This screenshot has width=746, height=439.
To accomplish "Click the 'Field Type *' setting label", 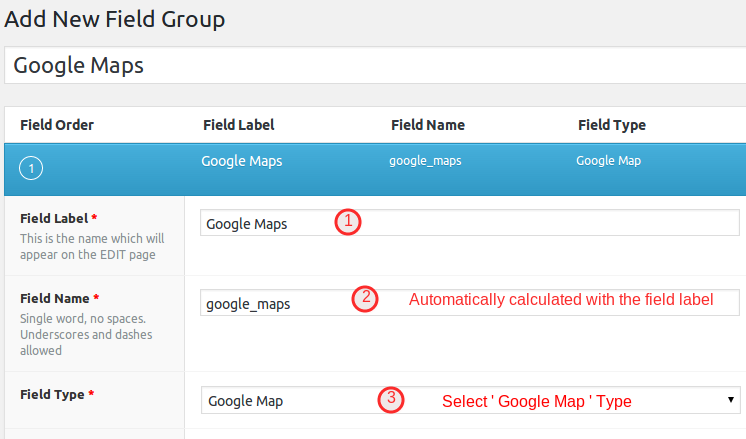I will tap(57, 395).
